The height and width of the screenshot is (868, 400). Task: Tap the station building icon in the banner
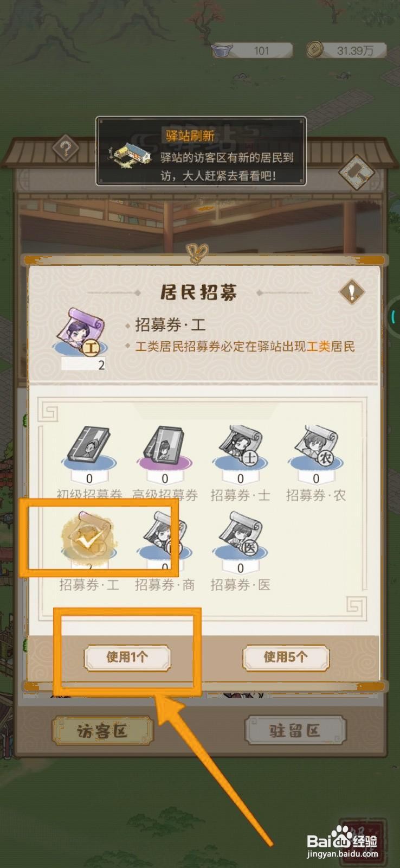click(131, 155)
